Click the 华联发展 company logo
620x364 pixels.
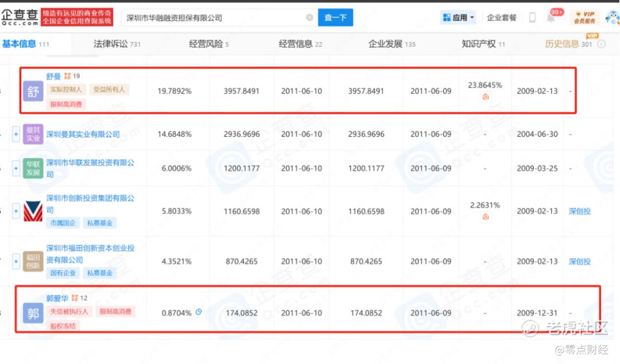coord(33,168)
